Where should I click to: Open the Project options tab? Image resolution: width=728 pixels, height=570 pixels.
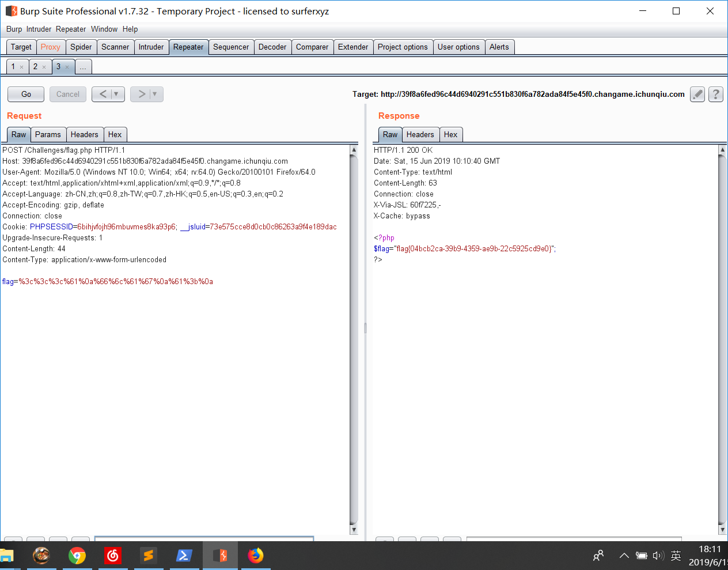[403, 47]
